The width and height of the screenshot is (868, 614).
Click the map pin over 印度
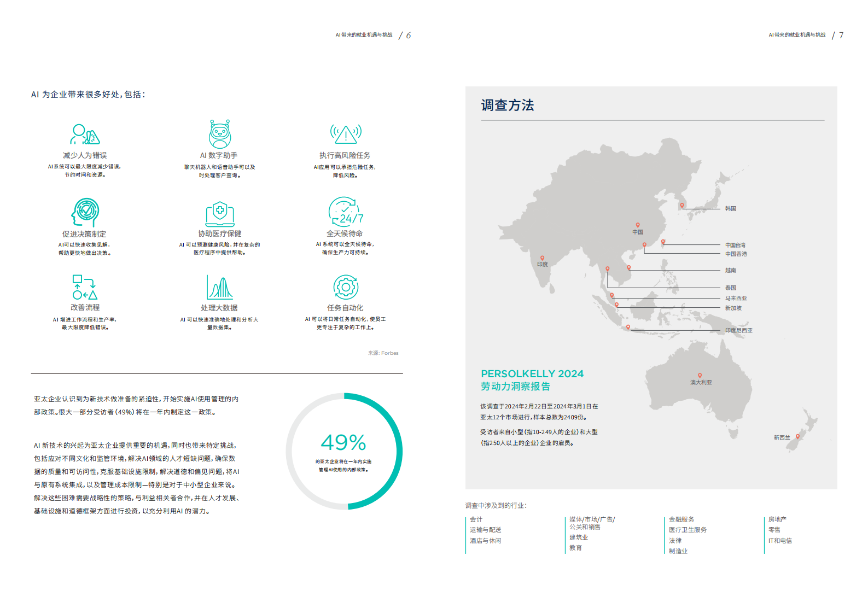pyautogui.click(x=542, y=258)
